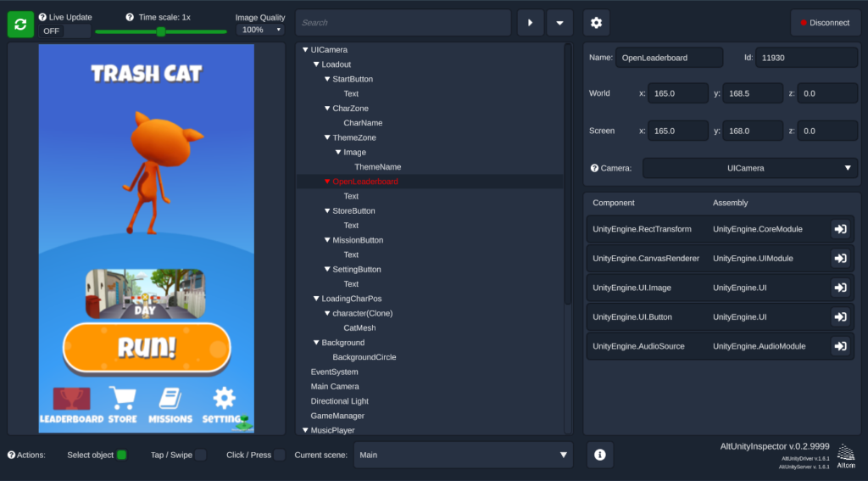Screen dimensions: 868x481
Task: Click the Time scale slider handle
Action: click(x=161, y=31)
